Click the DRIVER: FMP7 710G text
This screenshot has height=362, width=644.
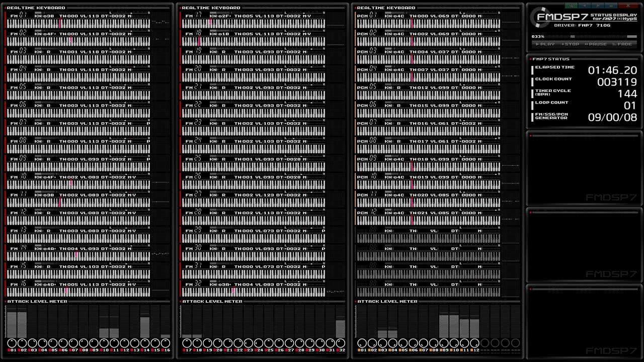582,25
